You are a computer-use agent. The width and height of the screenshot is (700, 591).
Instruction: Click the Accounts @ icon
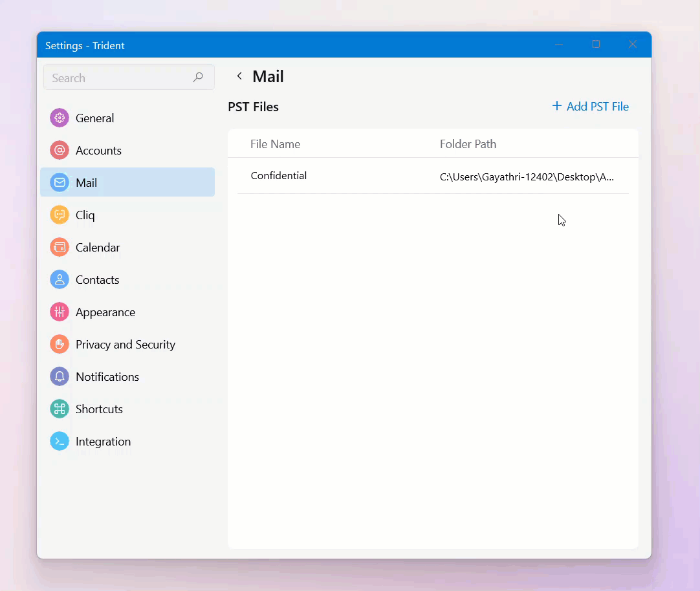(x=60, y=150)
